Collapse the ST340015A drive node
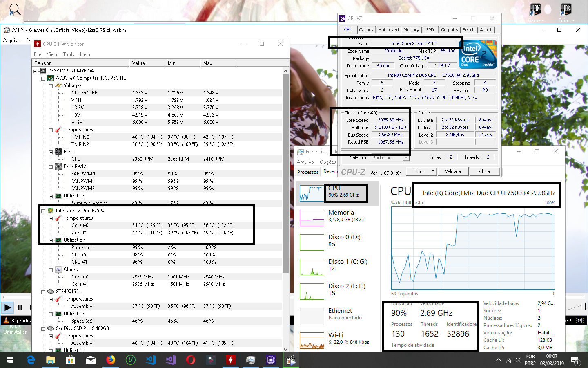The image size is (588, 368). pos(43,292)
